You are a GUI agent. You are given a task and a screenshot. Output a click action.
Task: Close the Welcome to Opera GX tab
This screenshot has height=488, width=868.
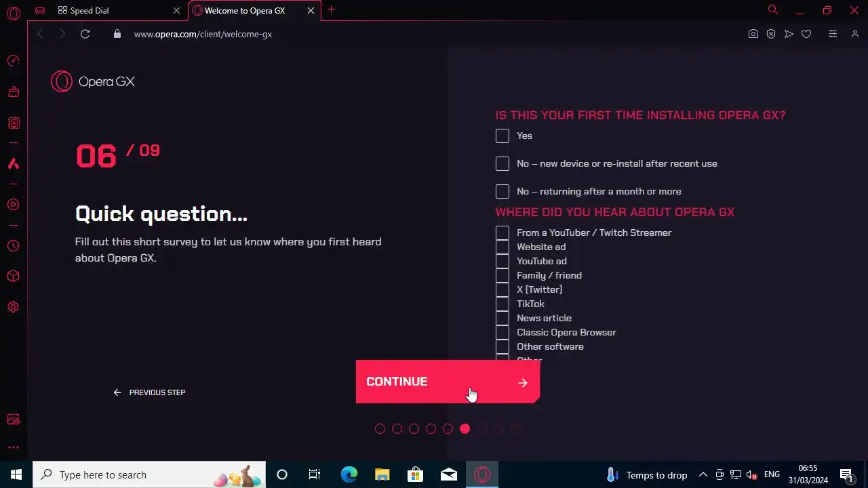coord(311,11)
